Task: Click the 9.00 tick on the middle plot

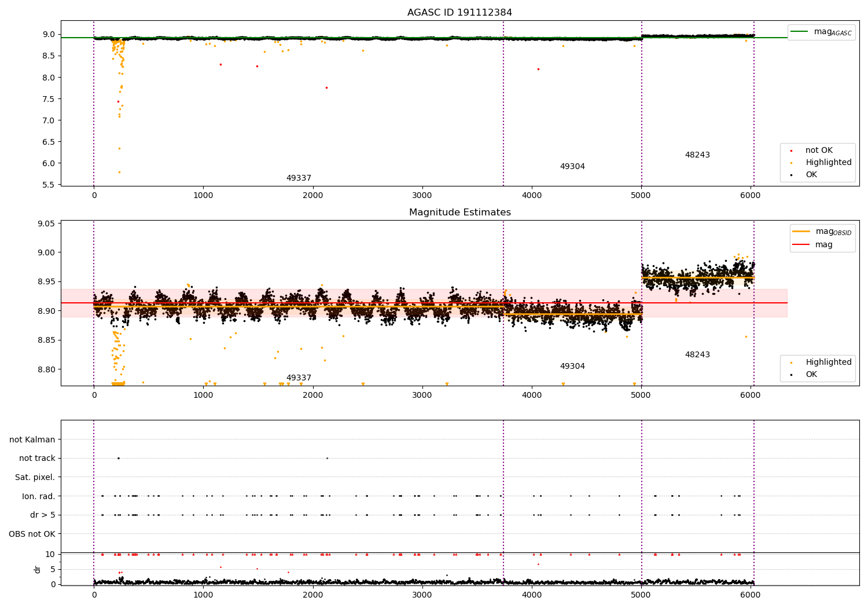Action: point(47,252)
